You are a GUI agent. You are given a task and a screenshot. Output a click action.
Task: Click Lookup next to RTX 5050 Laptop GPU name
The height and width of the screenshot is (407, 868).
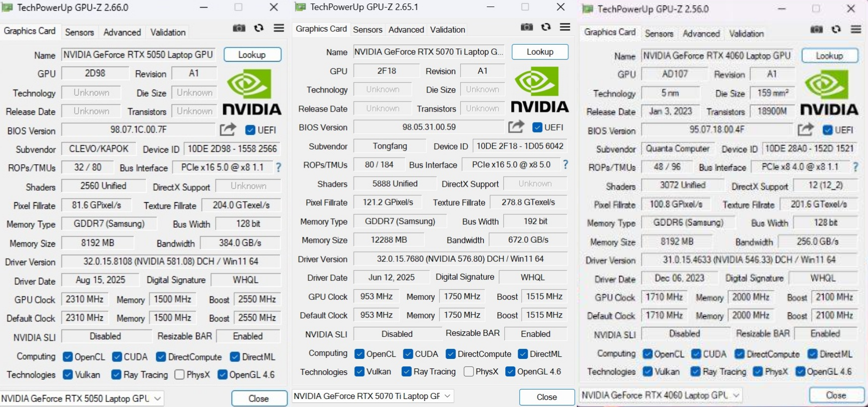(x=252, y=55)
